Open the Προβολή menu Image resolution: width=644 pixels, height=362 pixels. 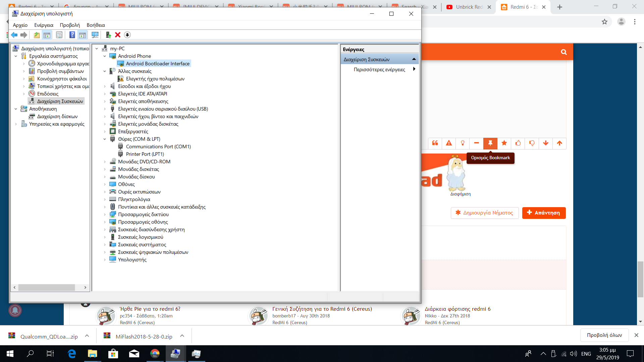(x=70, y=25)
